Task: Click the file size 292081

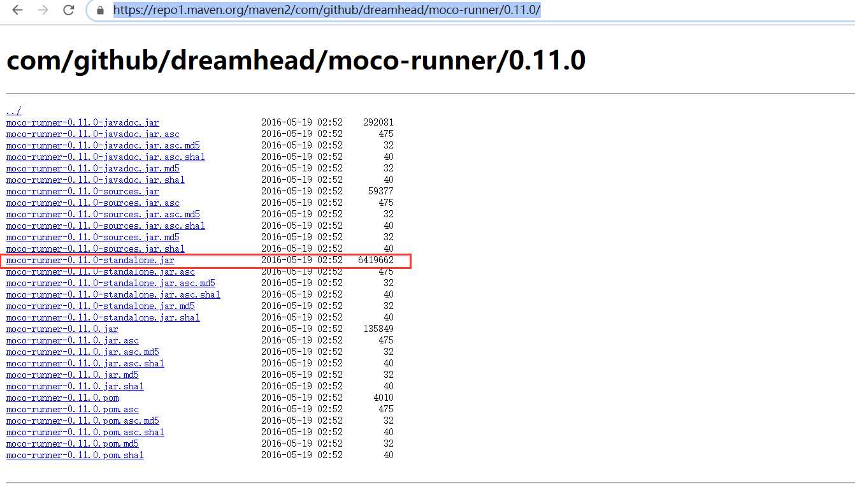Action: (378, 122)
